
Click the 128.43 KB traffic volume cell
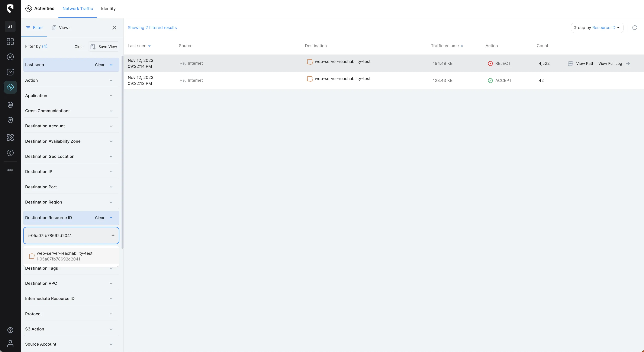pyautogui.click(x=442, y=81)
